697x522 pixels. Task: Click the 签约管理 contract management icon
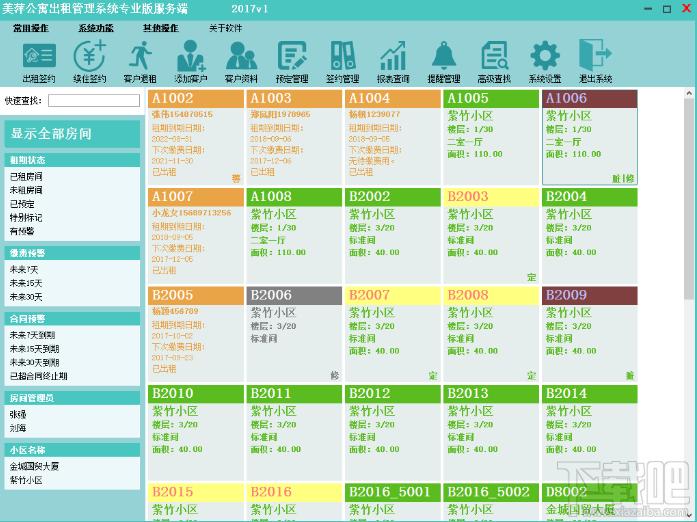343,62
